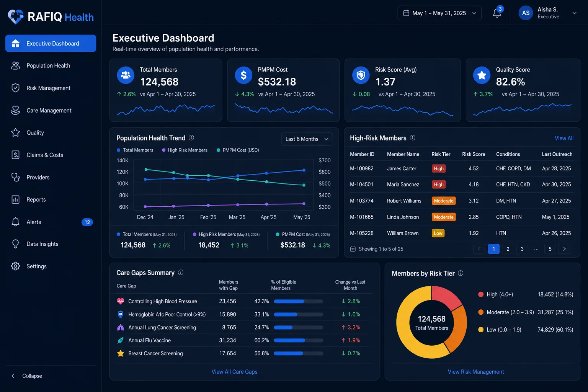Click the Population Health people icon in sidebar
This screenshot has width=588, height=392.
(15, 65)
